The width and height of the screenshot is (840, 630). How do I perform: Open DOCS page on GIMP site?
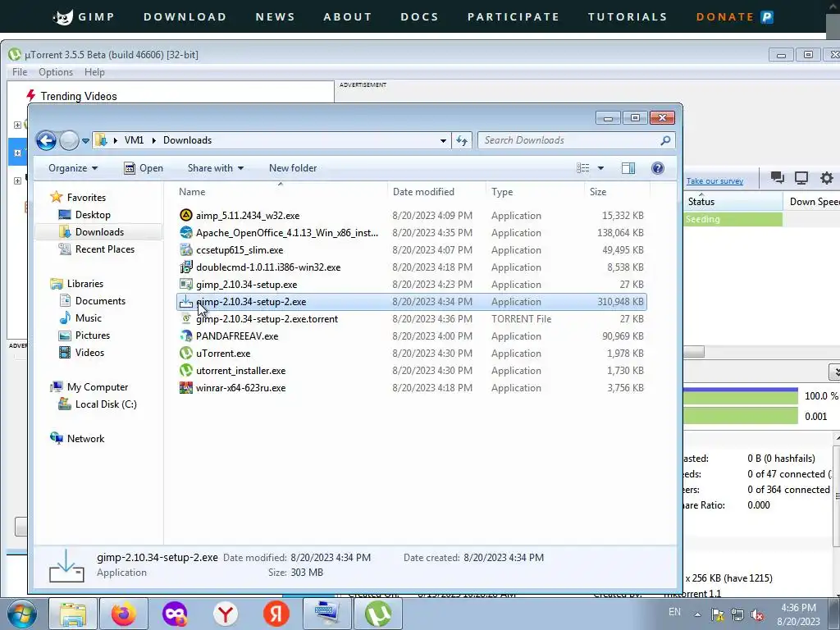coord(419,17)
